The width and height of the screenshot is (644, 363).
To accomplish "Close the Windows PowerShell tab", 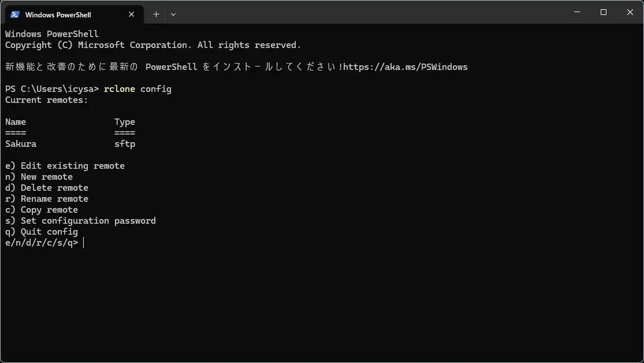I will pos(132,14).
